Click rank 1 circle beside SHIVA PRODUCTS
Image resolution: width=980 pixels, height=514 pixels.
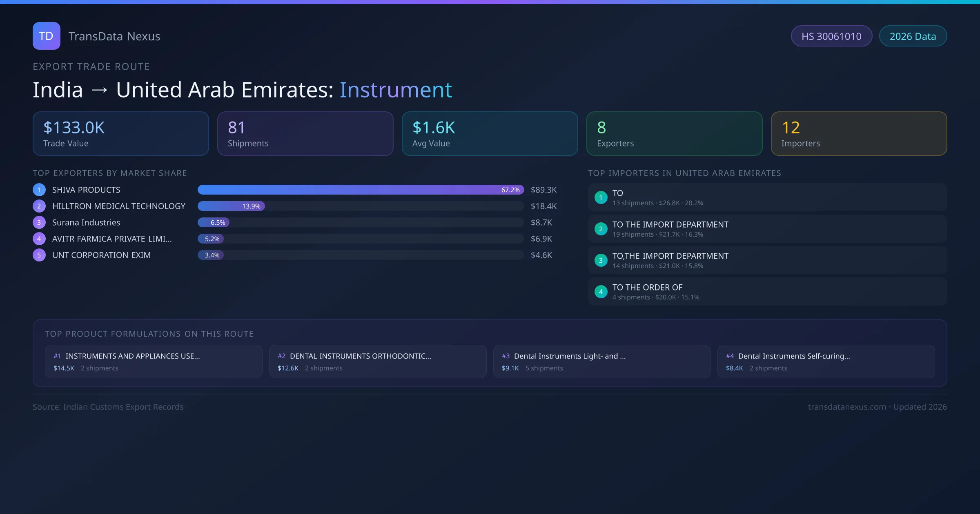39,190
